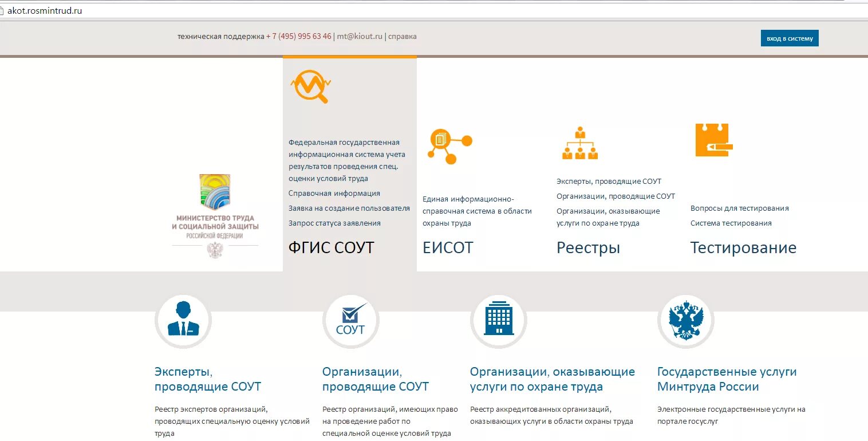Click the mt@kiout.ru email link
The image size is (868, 441).
click(x=360, y=36)
